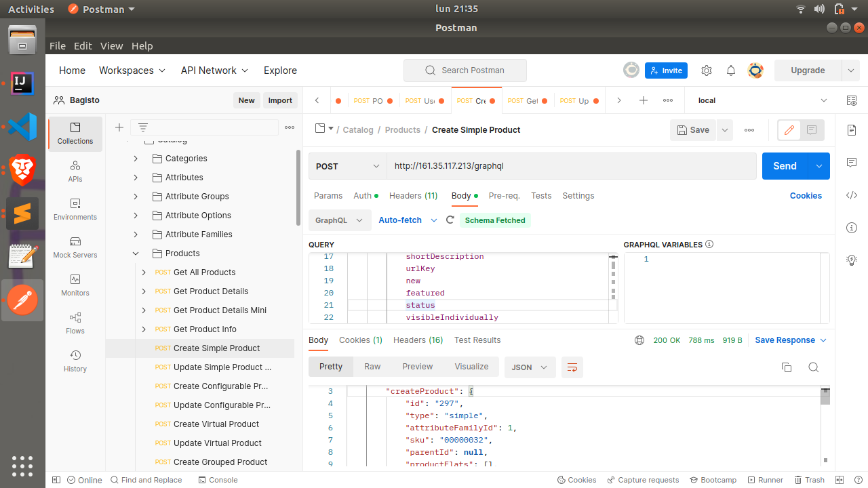The width and height of the screenshot is (868, 488).
Task: Open the body type GraphQL dropdown
Action: click(x=340, y=220)
